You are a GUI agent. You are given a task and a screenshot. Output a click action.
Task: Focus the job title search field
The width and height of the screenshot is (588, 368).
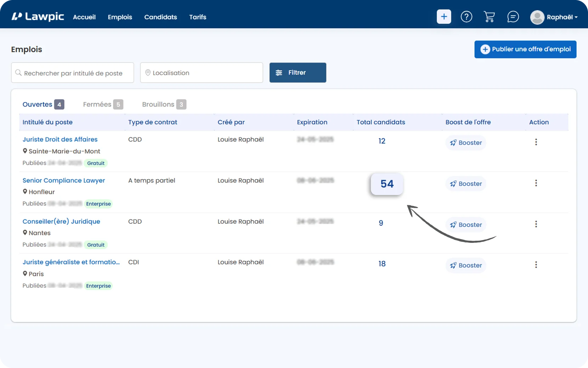[x=73, y=73]
